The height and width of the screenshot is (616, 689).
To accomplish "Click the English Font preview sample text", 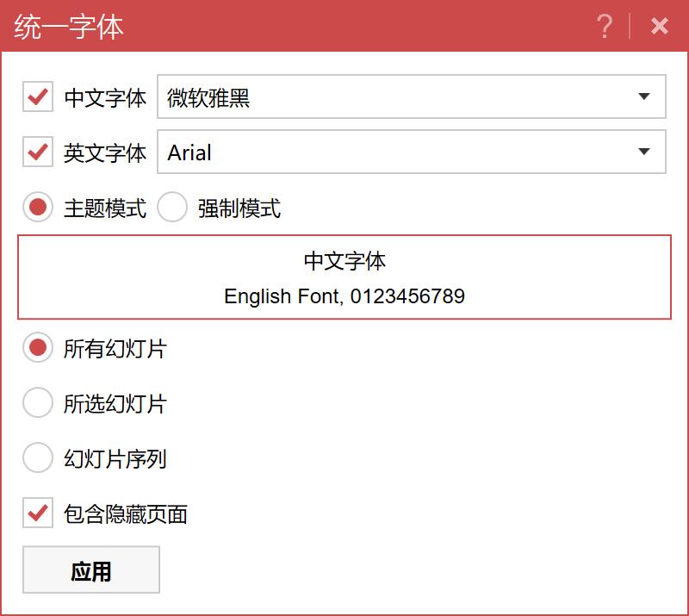I will pos(344,297).
